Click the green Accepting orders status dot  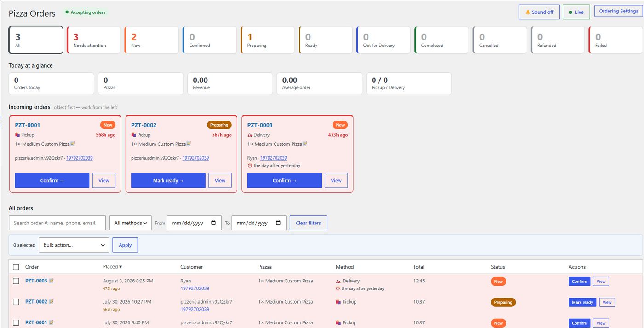pyautogui.click(x=67, y=12)
